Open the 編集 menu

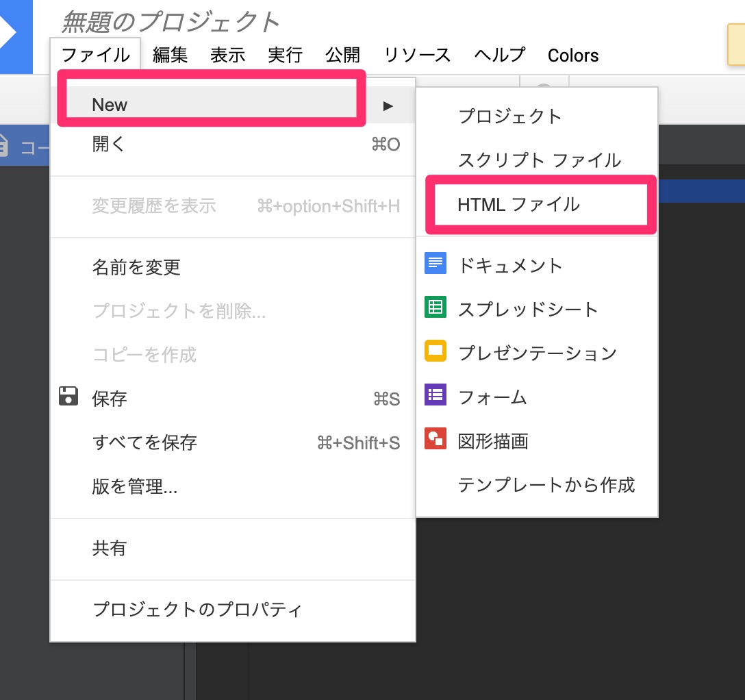click(x=170, y=55)
